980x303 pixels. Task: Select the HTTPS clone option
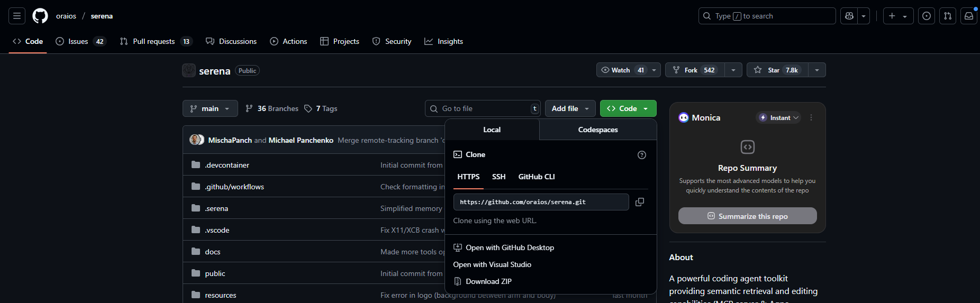click(x=468, y=177)
